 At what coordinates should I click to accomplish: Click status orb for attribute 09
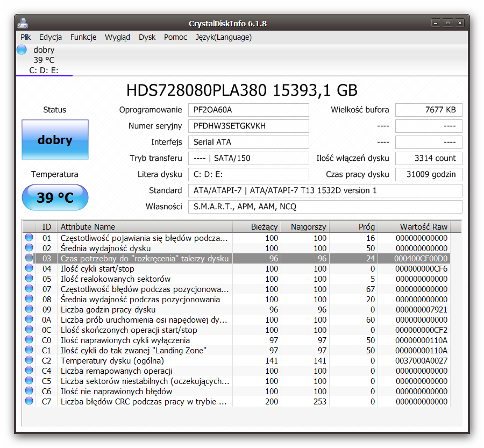[29, 309]
